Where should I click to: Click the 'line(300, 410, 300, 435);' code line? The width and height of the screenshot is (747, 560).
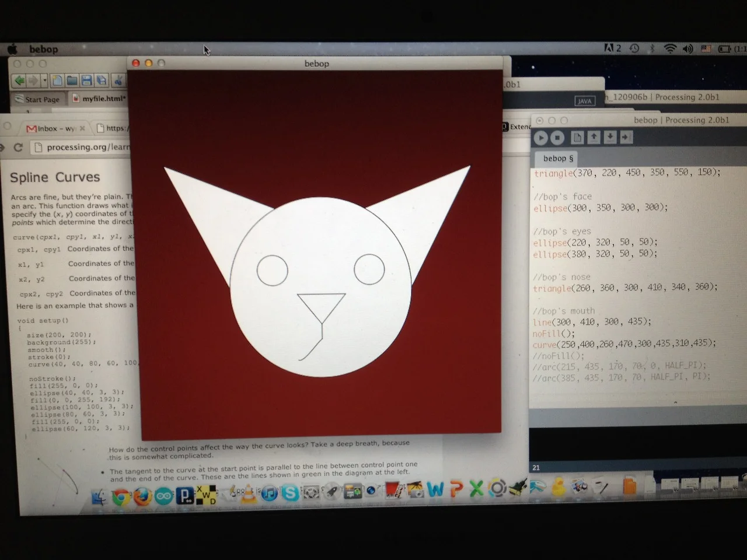592,322
